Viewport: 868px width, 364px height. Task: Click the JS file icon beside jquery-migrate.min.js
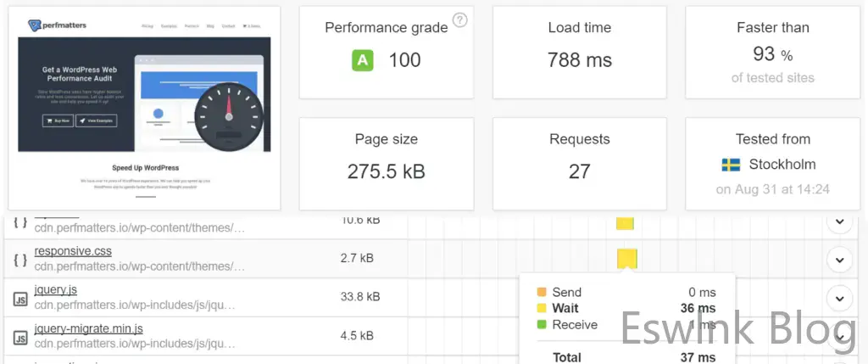click(x=20, y=337)
